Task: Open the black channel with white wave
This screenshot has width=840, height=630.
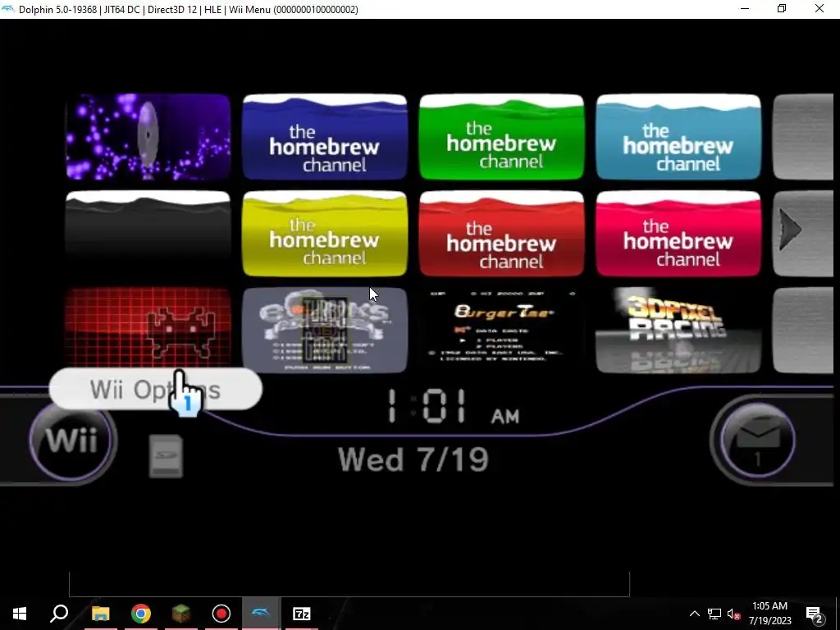Action: click(148, 234)
